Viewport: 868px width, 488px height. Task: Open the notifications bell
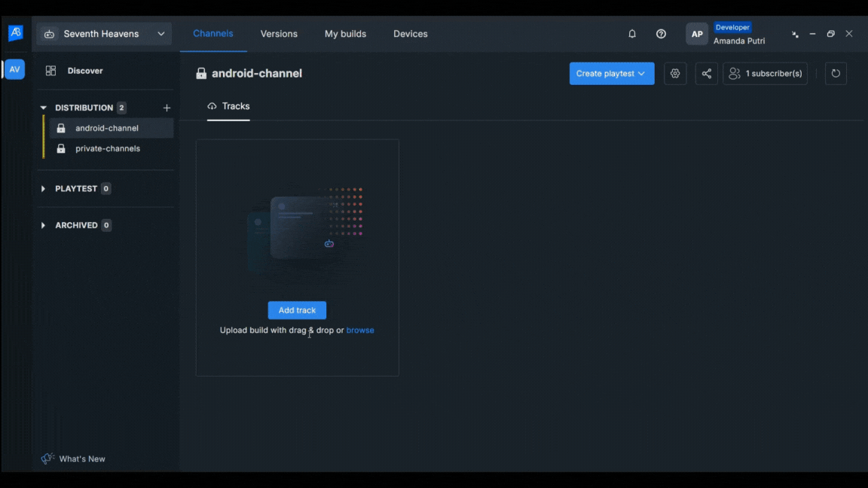[632, 34]
